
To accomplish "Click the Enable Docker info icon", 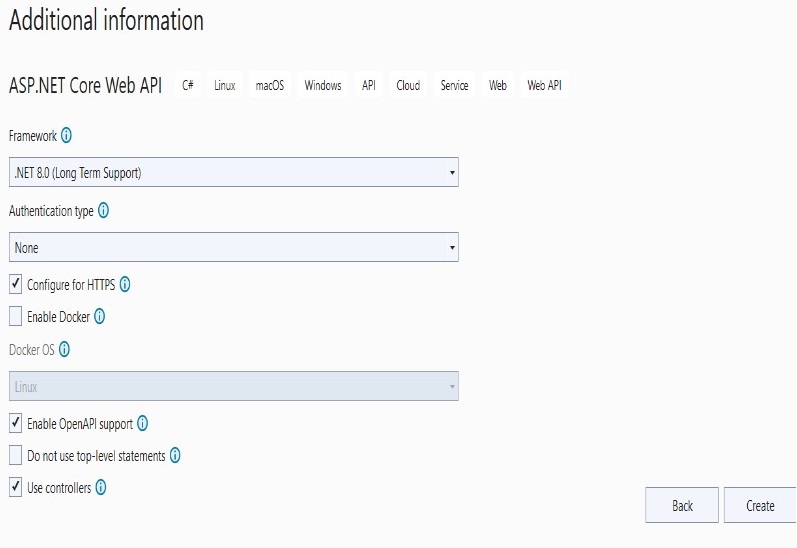I will [x=100, y=316].
